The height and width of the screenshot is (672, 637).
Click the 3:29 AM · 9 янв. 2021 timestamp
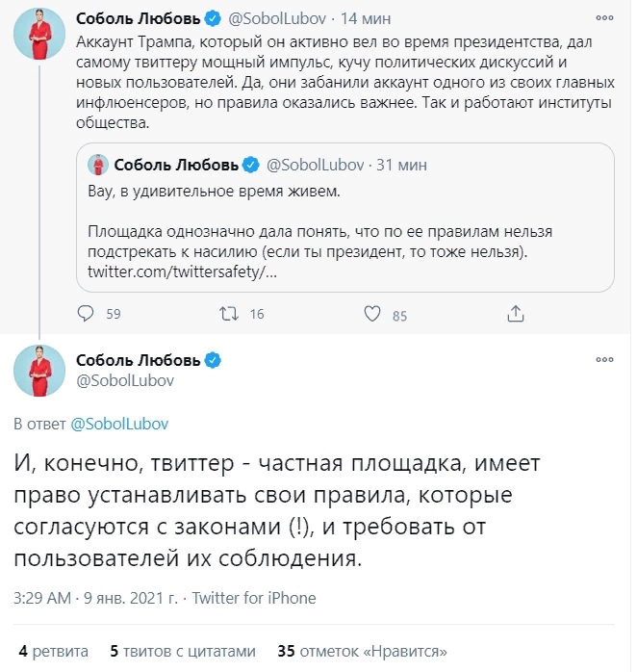coord(95,598)
